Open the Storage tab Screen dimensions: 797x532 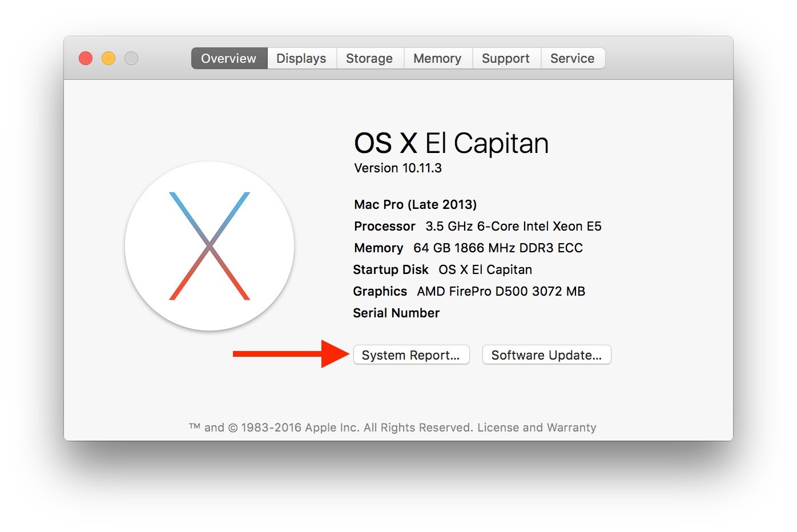pyautogui.click(x=369, y=58)
